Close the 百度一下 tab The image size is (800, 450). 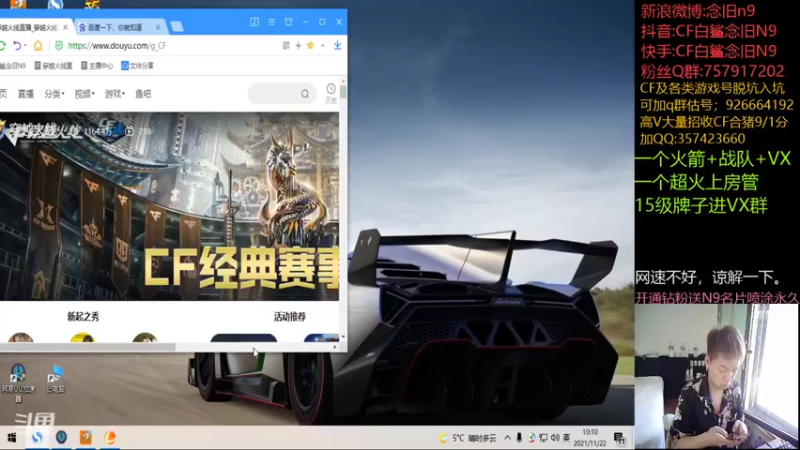(x=158, y=27)
